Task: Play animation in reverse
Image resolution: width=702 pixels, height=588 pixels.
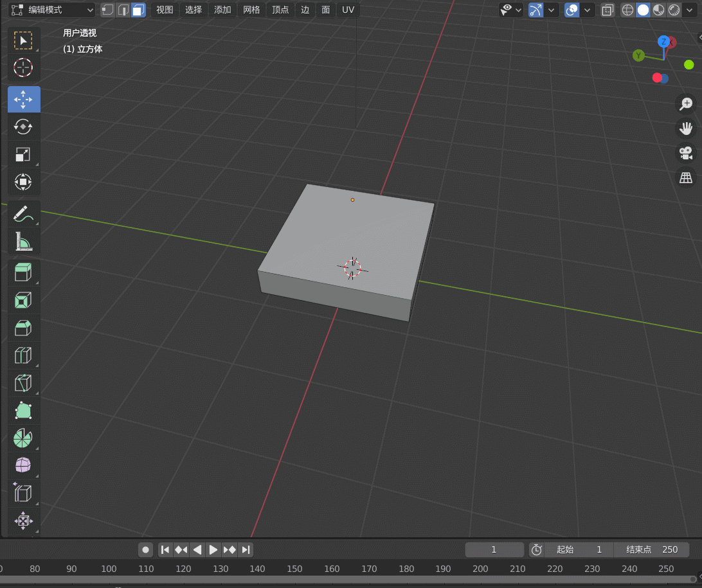Action: point(197,549)
